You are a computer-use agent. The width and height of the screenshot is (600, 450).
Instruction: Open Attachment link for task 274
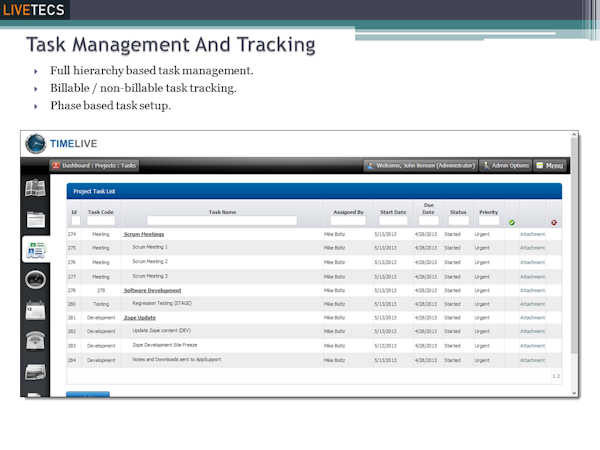coord(532,234)
